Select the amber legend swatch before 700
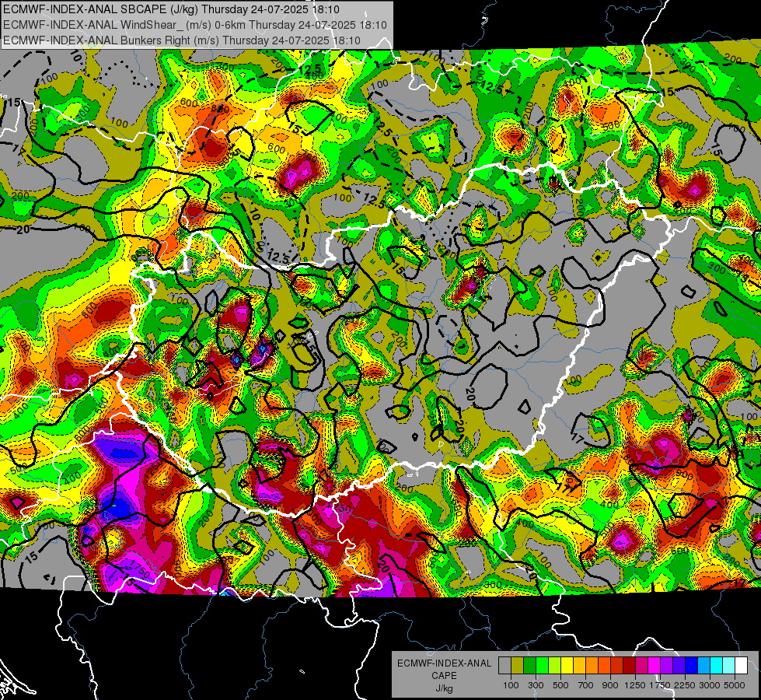 [579, 665]
